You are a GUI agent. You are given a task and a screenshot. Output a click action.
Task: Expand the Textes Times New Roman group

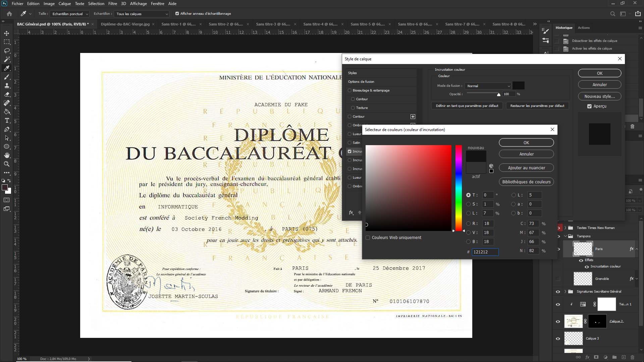[566, 228]
